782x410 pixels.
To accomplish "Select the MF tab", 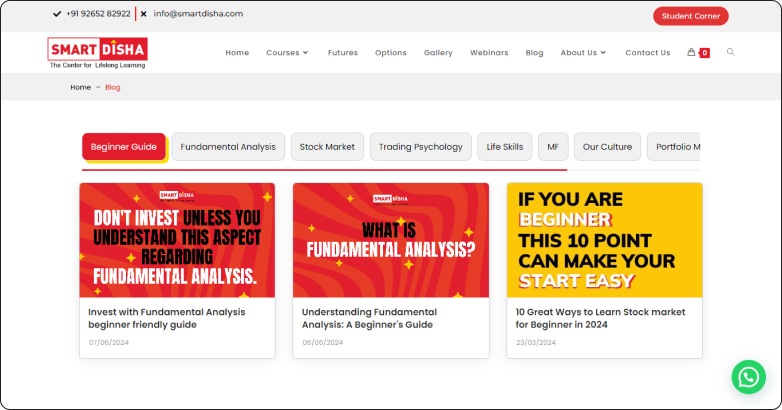I will [553, 147].
